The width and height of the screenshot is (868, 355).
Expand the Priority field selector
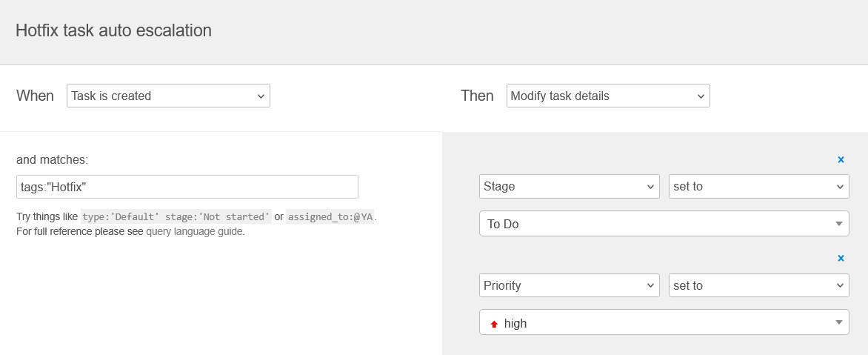569,285
